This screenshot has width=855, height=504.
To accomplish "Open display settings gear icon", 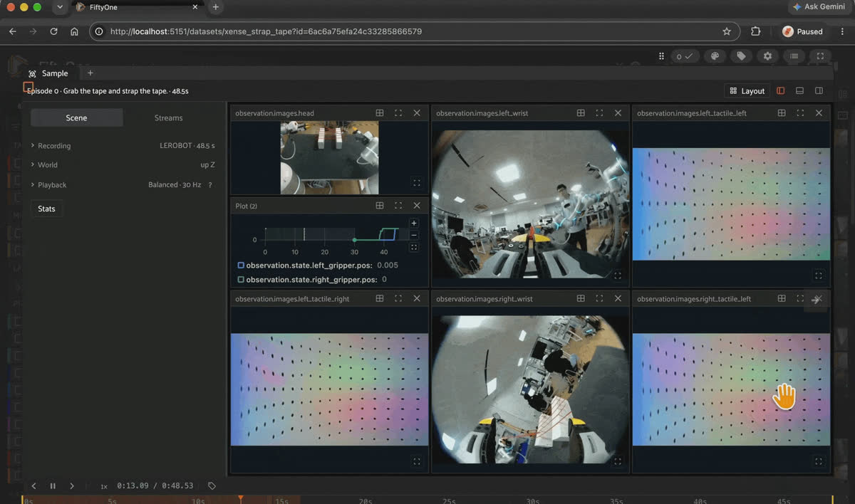I will click(767, 56).
